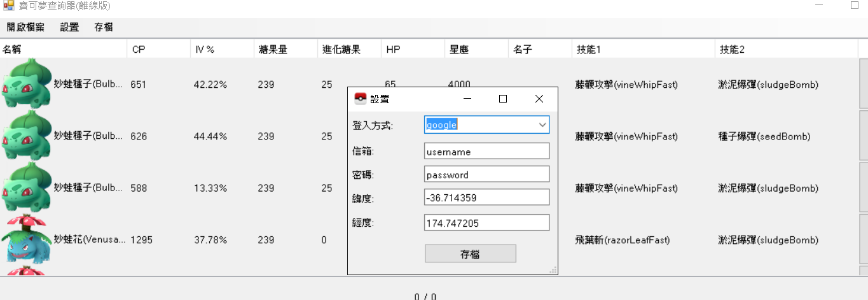The height and width of the screenshot is (300, 868).
Task: Click the Bulbasaur image in CP 651 row
Action: pos(27,84)
